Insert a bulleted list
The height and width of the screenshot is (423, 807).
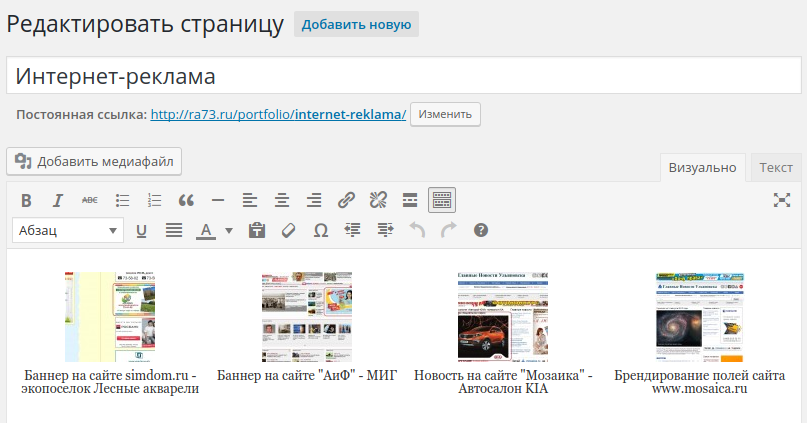click(122, 200)
